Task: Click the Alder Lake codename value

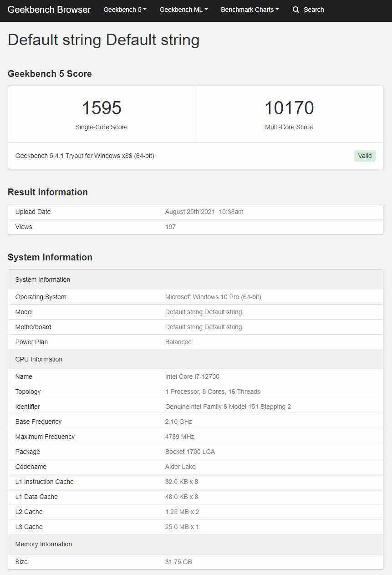Action: pyautogui.click(x=180, y=467)
